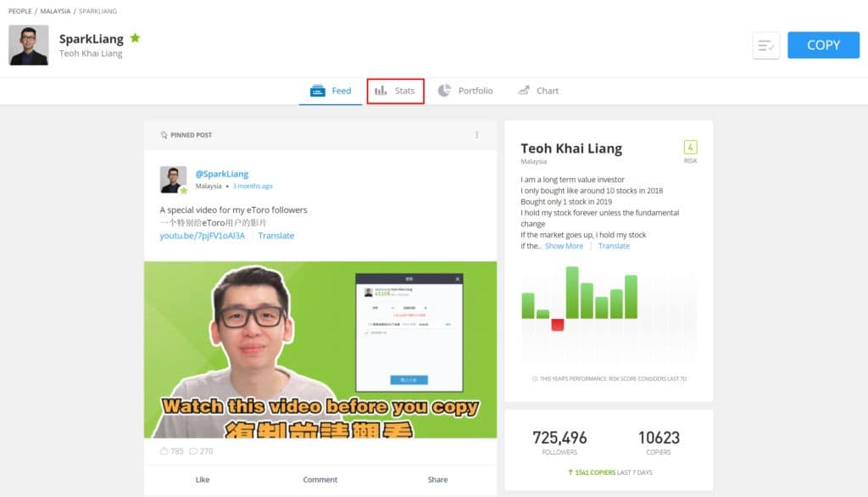Click the green star beside SparkLiang name
The height and width of the screenshot is (497, 868).
pos(135,38)
